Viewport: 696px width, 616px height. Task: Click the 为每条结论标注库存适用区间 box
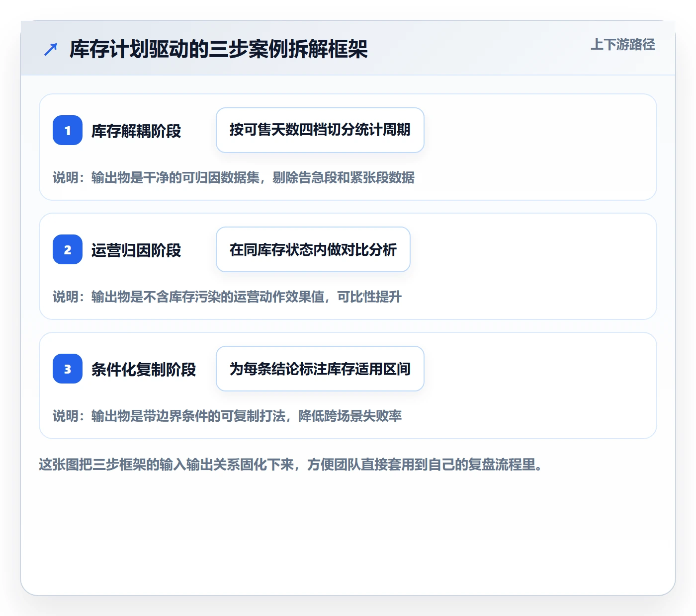(320, 369)
